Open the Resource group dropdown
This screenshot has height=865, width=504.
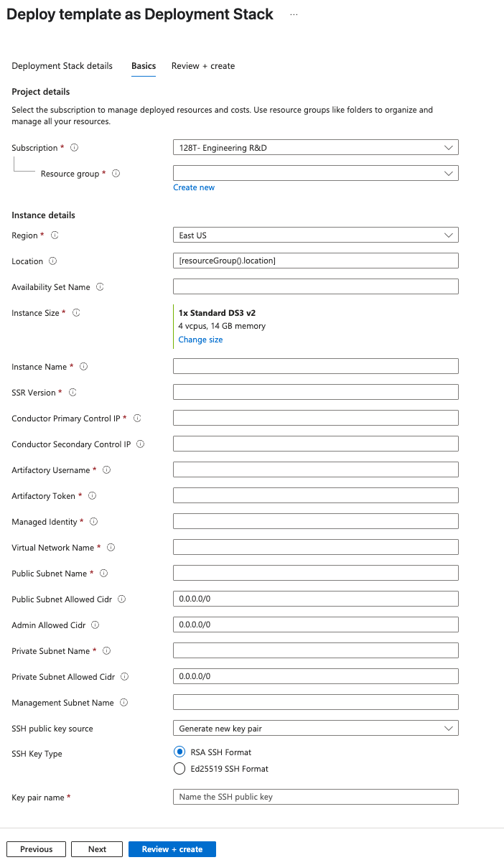[x=315, y=174]
